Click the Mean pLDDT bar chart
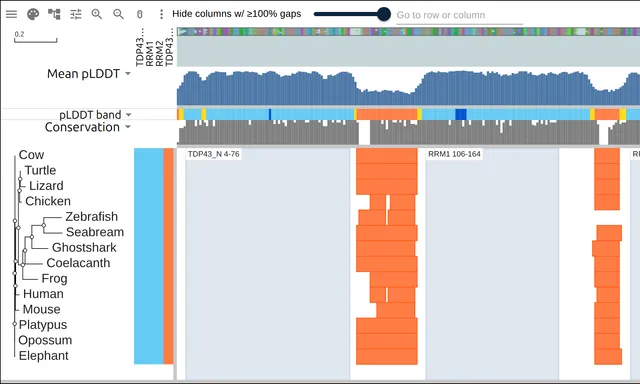Viewport: 640px width, 384px height. 408,88
